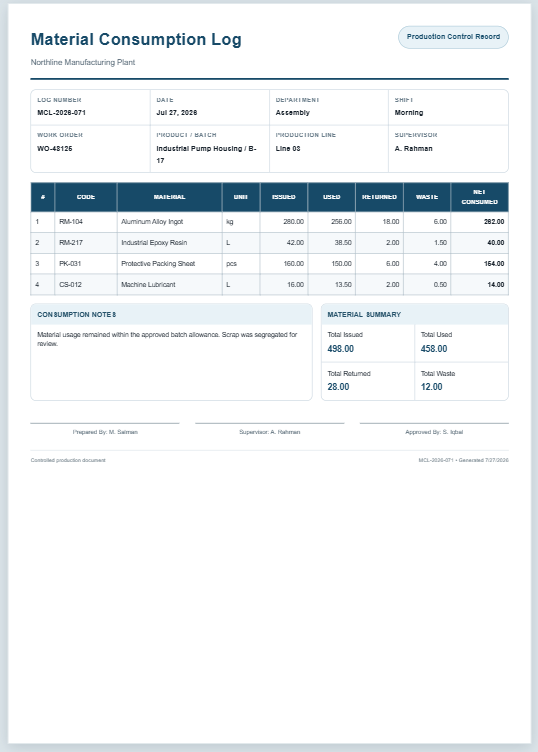Select used quantity 38.50
Image resolution: width=538 pixels, height=752 pixels.
click(343, 243)
